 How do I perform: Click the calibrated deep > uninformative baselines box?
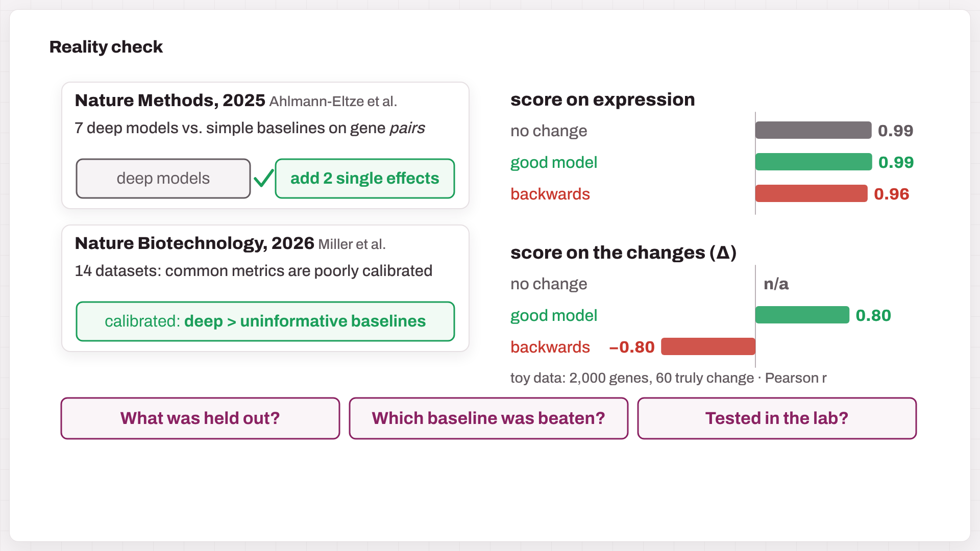pos(265,321)
